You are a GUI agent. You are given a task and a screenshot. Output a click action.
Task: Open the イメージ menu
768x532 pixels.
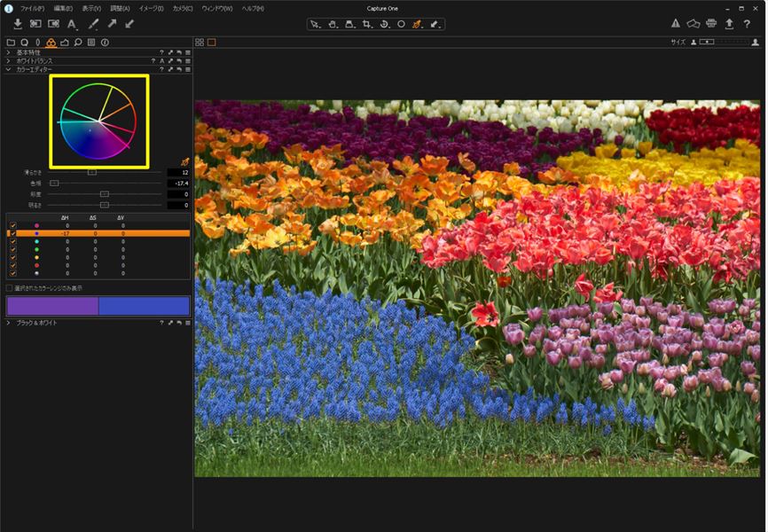click(151, 9)
